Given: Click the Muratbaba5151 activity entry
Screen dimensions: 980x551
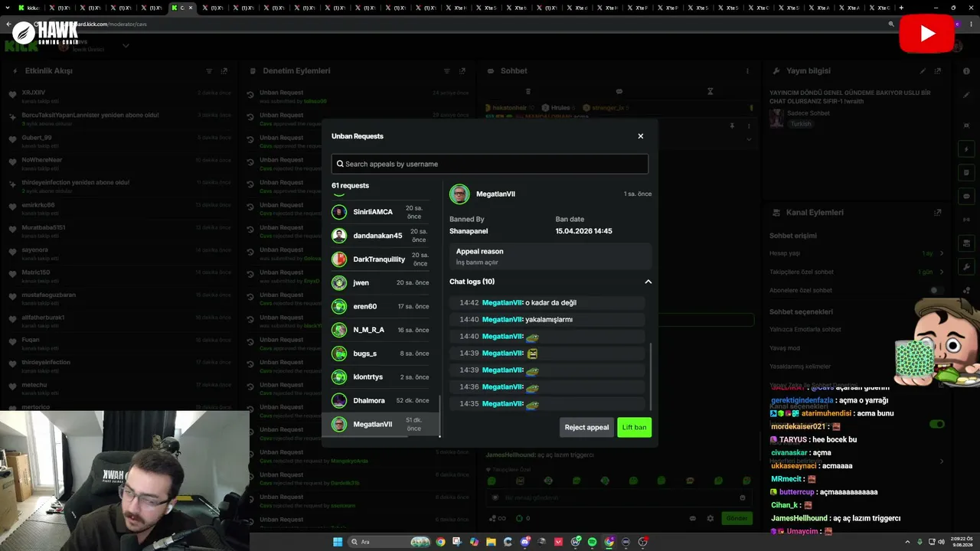Looking at the screenshot, I should pyautogui.click(x=119, y=230).
